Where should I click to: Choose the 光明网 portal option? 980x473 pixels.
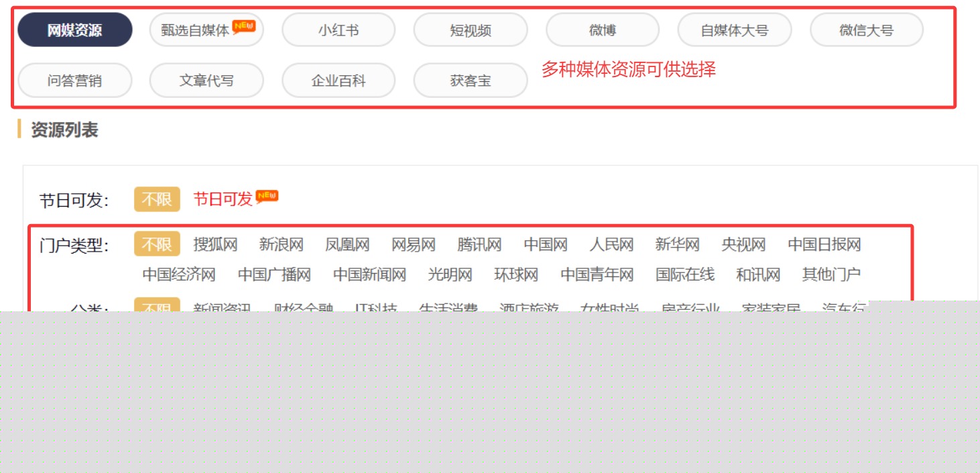pyautogui.click(x=450, y=274)
